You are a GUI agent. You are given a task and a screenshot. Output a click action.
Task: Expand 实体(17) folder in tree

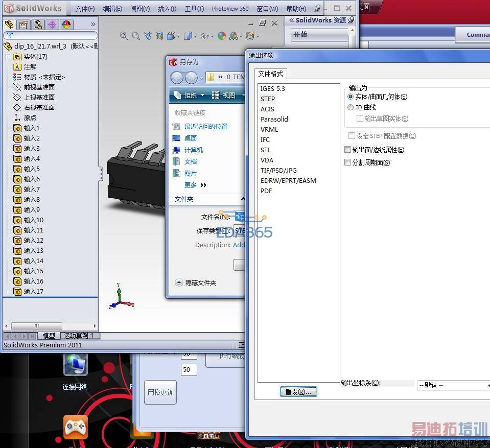[x=8, y=57]
